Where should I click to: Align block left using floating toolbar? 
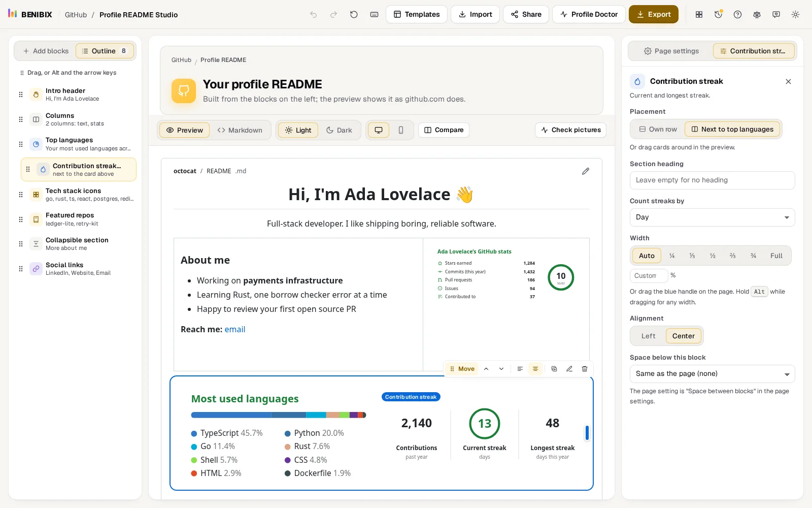point(520,369)
